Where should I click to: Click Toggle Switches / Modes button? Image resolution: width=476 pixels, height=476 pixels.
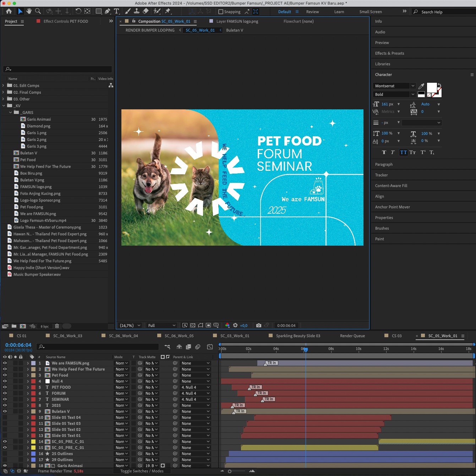[x=142, y=471]
